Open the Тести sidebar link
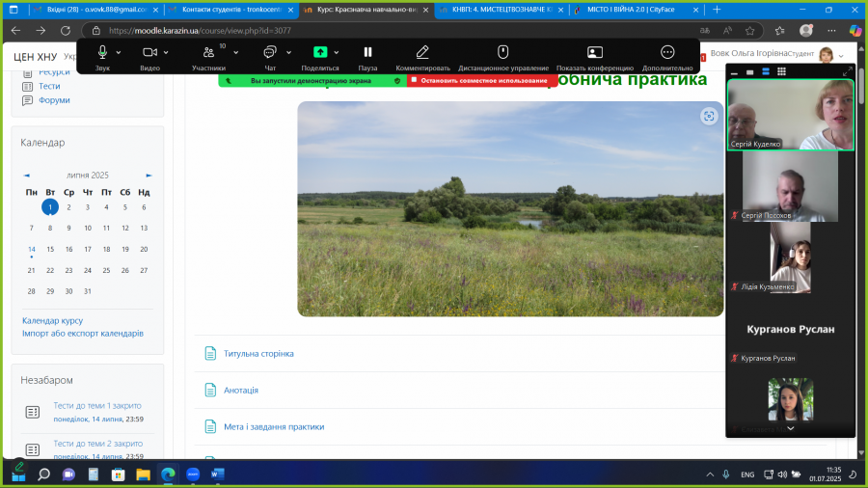868x488 pixels. (49, 86)
